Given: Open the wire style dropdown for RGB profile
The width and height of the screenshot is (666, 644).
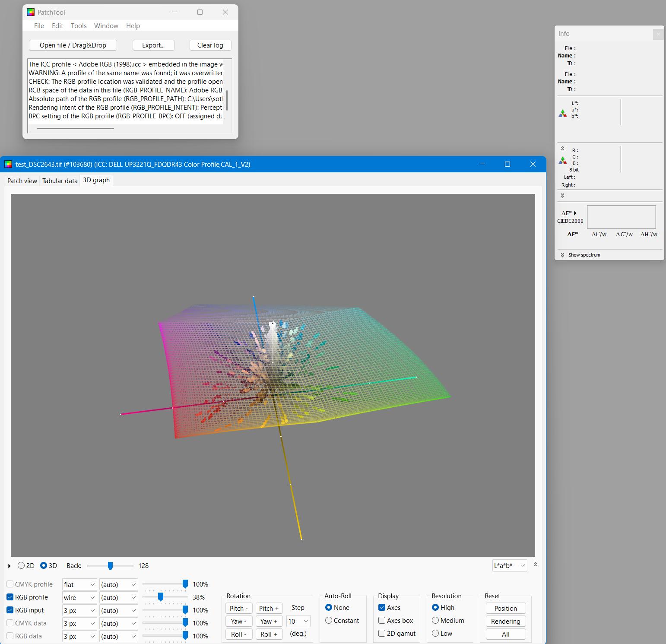Looking at the screenshot, I should 79,597.
